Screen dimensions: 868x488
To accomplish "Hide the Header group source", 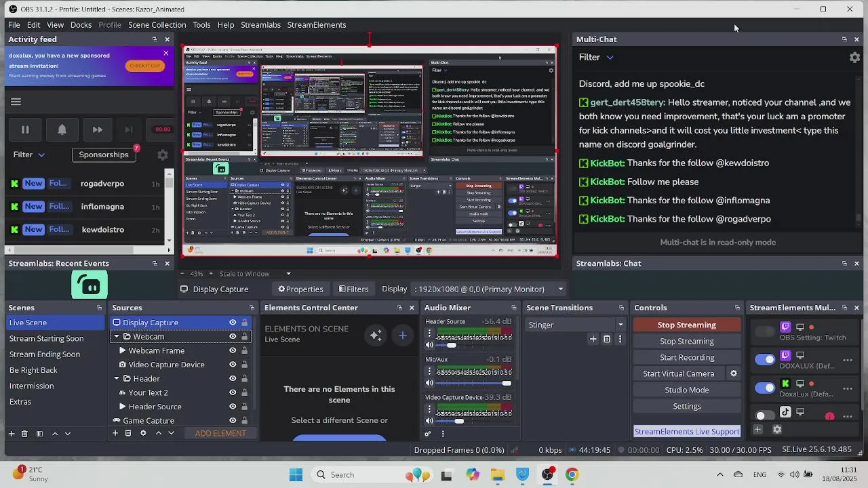I will (x=233, y=379).
